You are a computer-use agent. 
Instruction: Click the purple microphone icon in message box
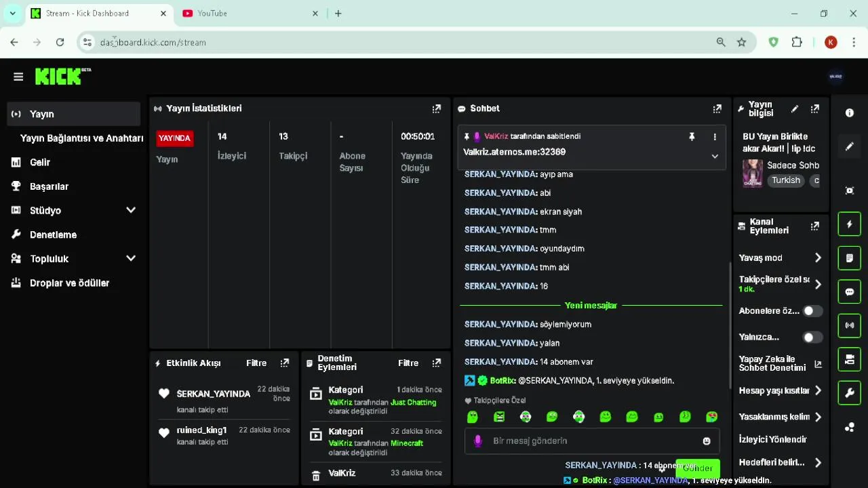[x=477, y=441]
